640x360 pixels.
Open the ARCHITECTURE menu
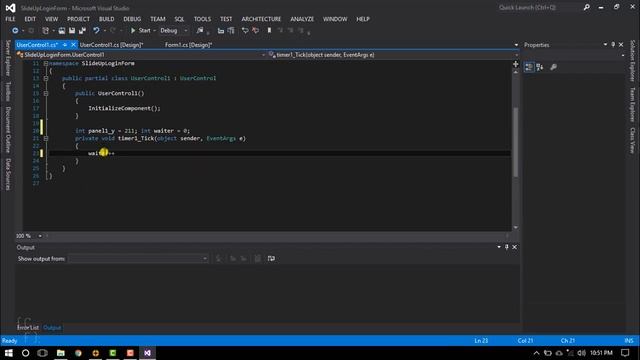[x=261, y=19]
